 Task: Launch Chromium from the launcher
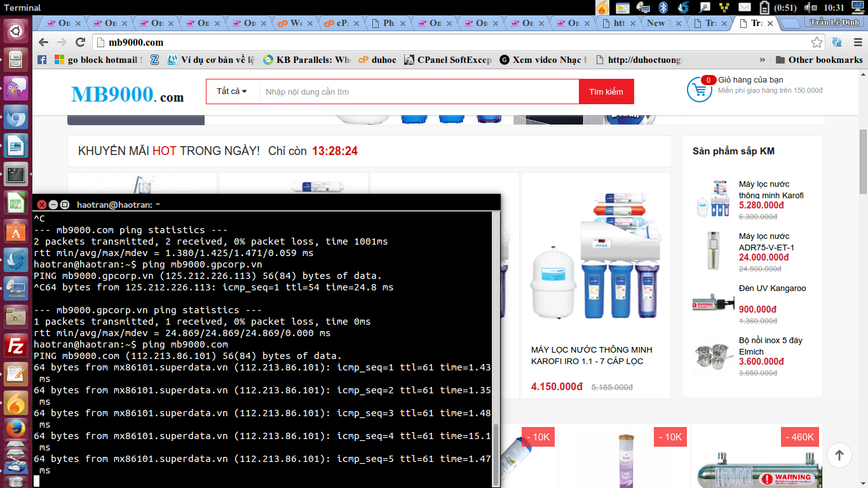16,118
